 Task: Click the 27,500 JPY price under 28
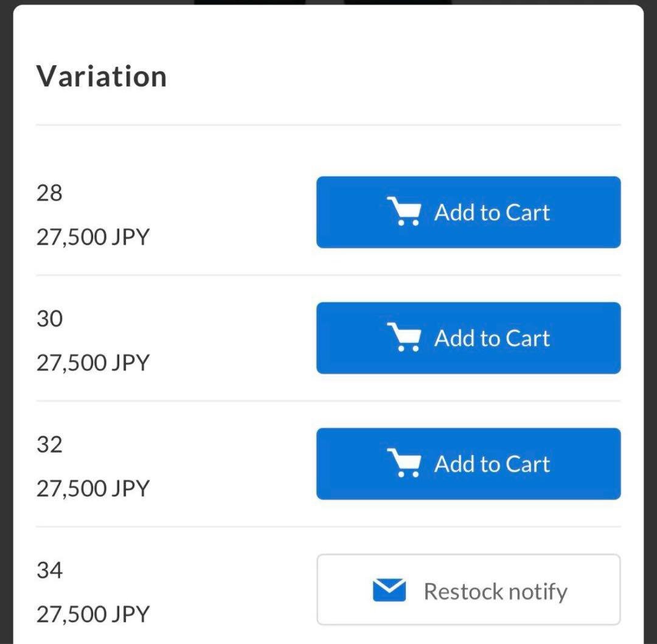pos(93,237)
